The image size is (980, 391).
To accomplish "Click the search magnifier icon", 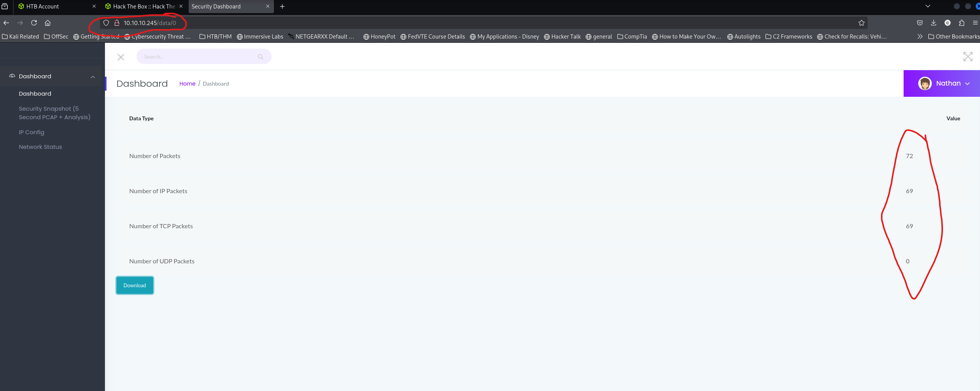I will point(260,57).
